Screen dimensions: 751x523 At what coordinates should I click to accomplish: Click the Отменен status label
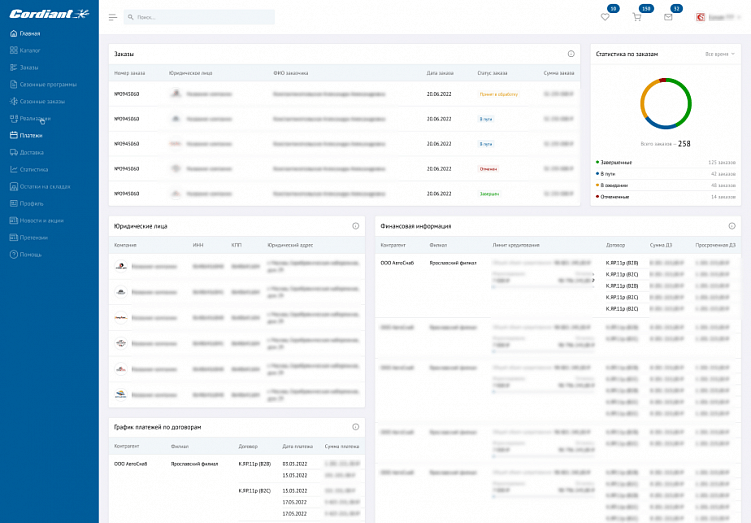coord(488,169)
